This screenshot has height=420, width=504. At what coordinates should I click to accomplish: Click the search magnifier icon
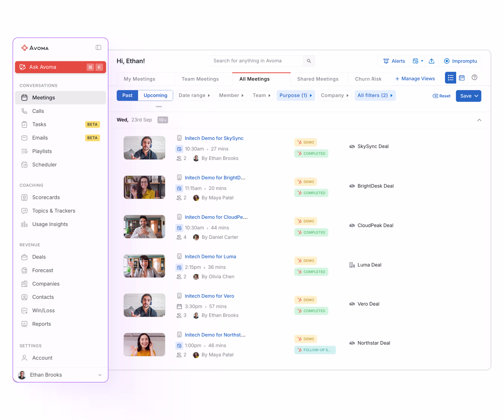309,61
